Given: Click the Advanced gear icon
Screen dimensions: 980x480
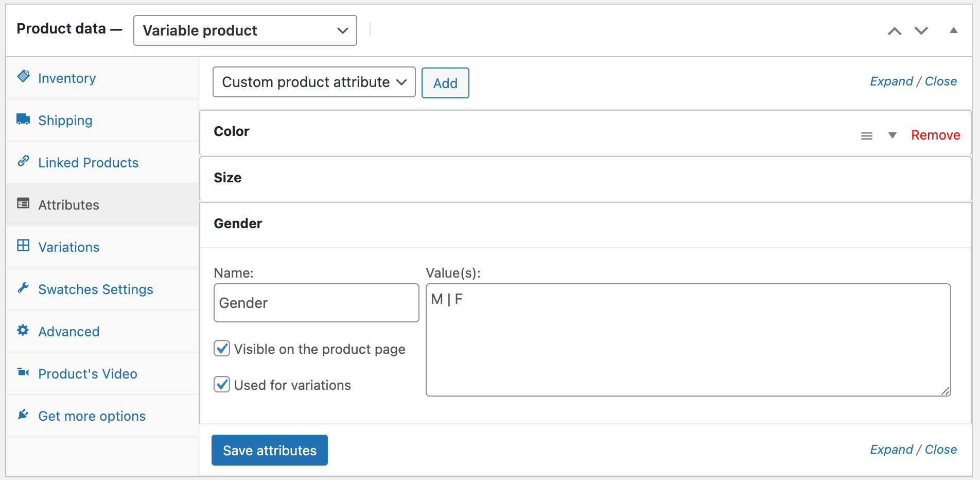Looking at the screenshot, I should 23,330.
